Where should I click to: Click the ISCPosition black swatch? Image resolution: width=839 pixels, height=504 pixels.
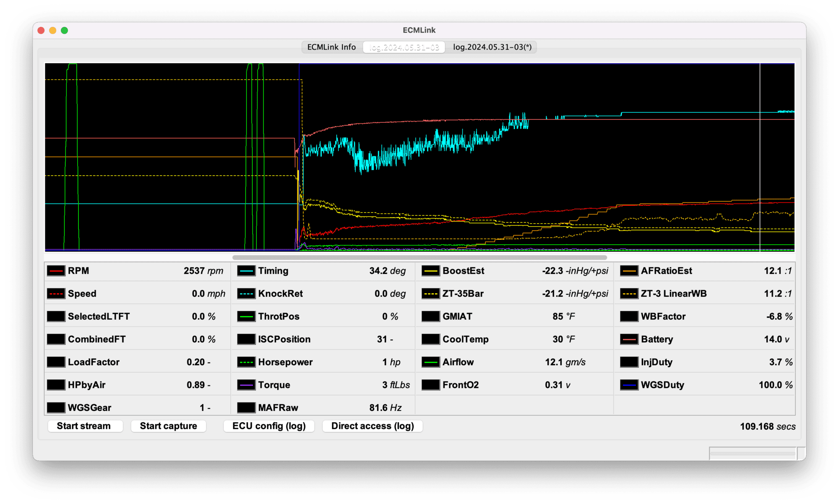point(246,339)
